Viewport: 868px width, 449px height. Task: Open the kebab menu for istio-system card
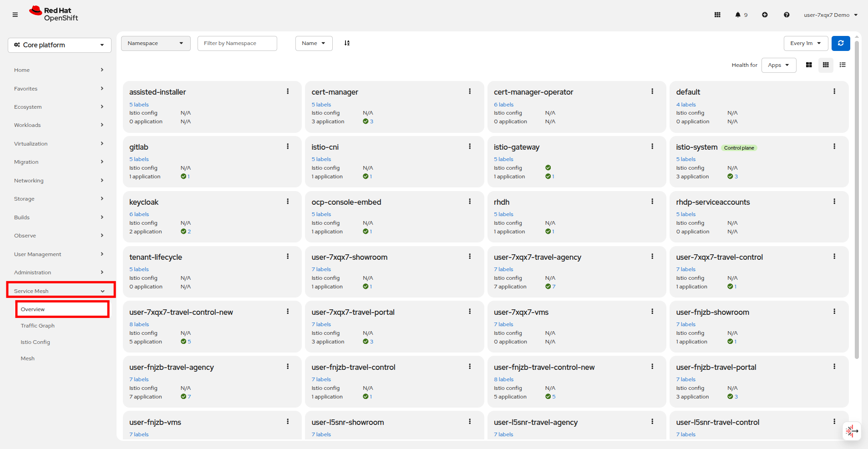(834, 146)
